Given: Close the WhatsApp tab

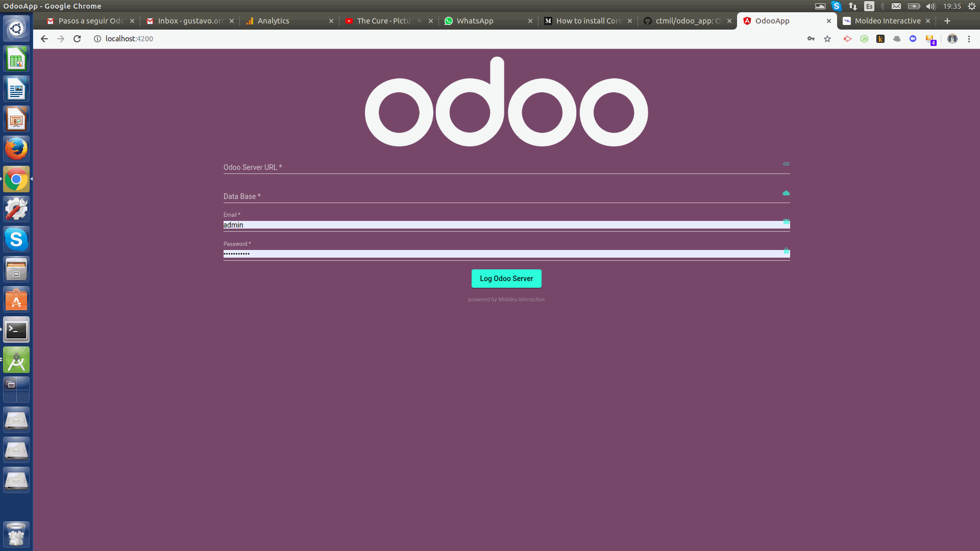Looking at the screenshot, I should point(530,21).
